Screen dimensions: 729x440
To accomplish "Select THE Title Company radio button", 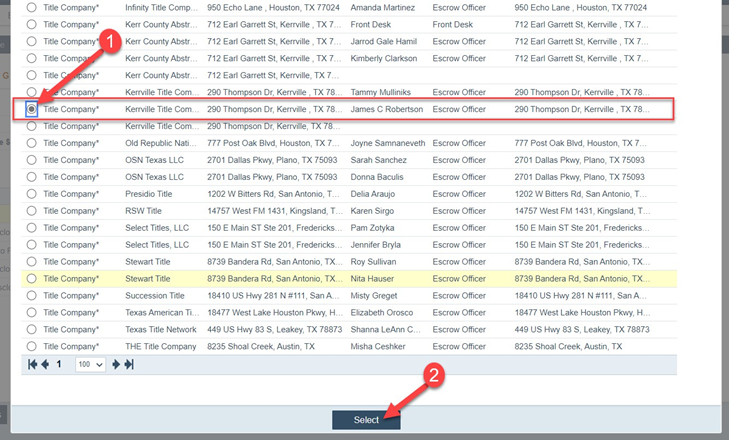I will click(32, 346).
